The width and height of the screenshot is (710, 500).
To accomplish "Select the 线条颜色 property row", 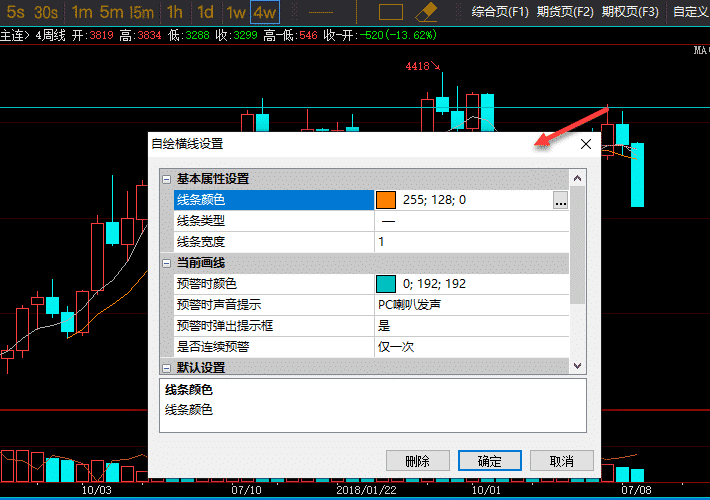I will (371, 200).
